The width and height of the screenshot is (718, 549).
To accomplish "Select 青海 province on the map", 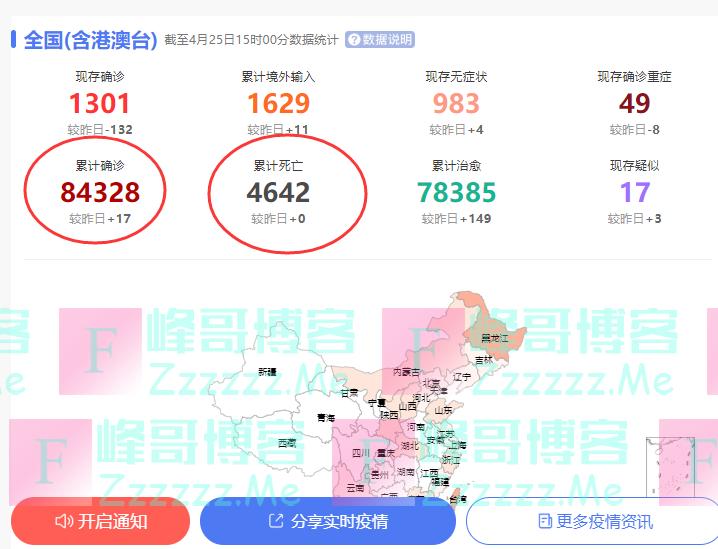I will (326, 417).
